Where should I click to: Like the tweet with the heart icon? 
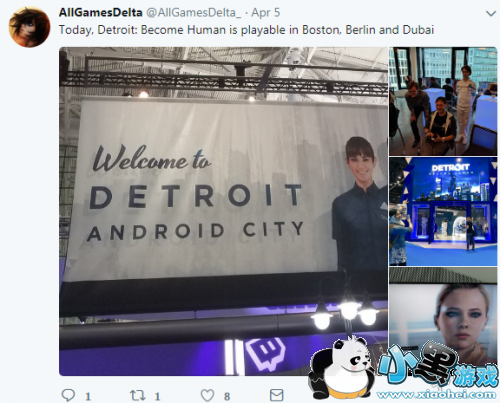207,395
